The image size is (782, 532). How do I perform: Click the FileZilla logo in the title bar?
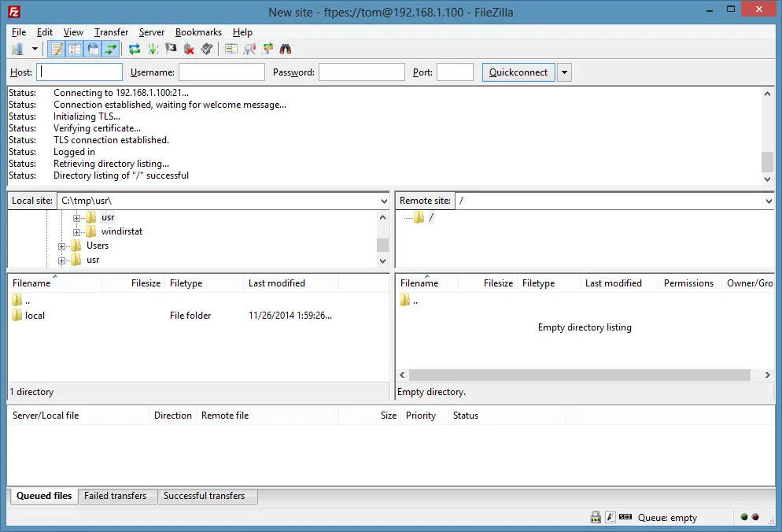tap(14, 12)
